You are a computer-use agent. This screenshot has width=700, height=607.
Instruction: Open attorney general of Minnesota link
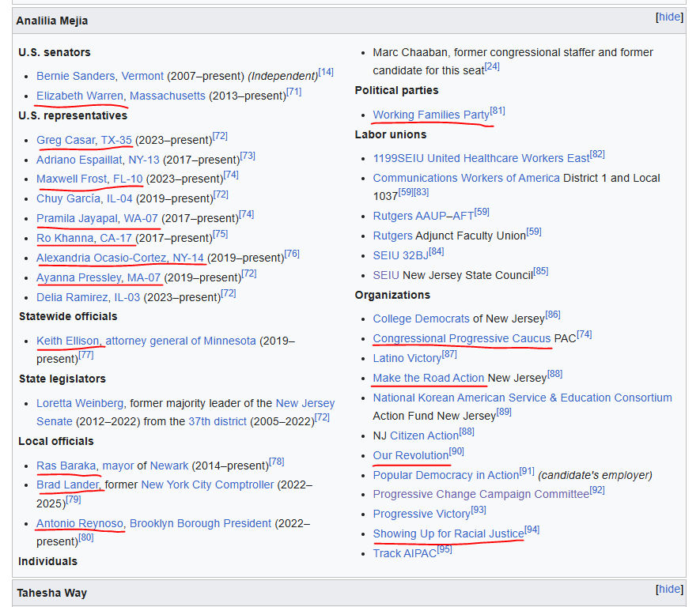click(181, 341)
